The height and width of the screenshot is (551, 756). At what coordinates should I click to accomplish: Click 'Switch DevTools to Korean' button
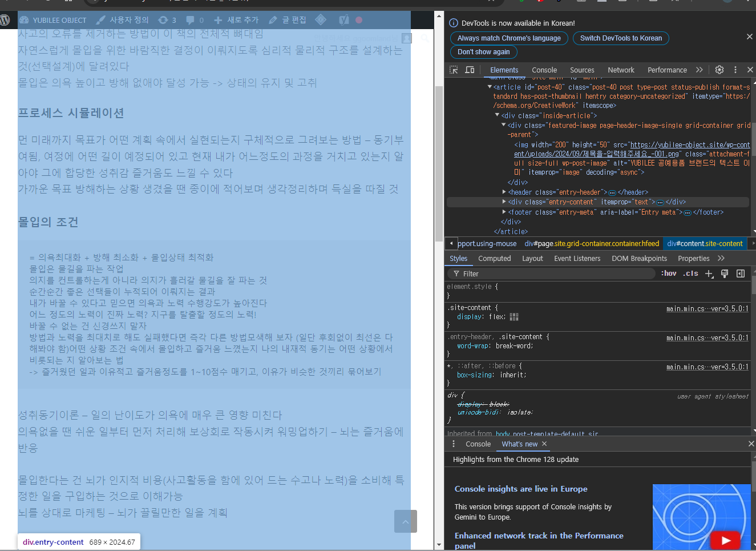pyautogui.click(x=621, y=38)
